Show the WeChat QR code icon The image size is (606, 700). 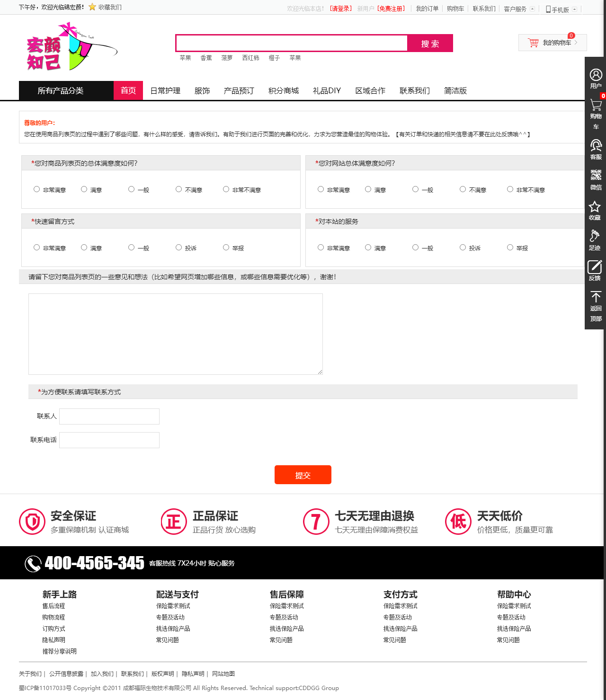(596, 176)
